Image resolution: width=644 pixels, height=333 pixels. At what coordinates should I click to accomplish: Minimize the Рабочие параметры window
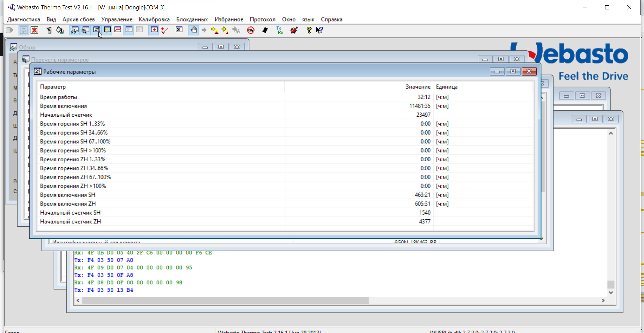coord(497,71)
